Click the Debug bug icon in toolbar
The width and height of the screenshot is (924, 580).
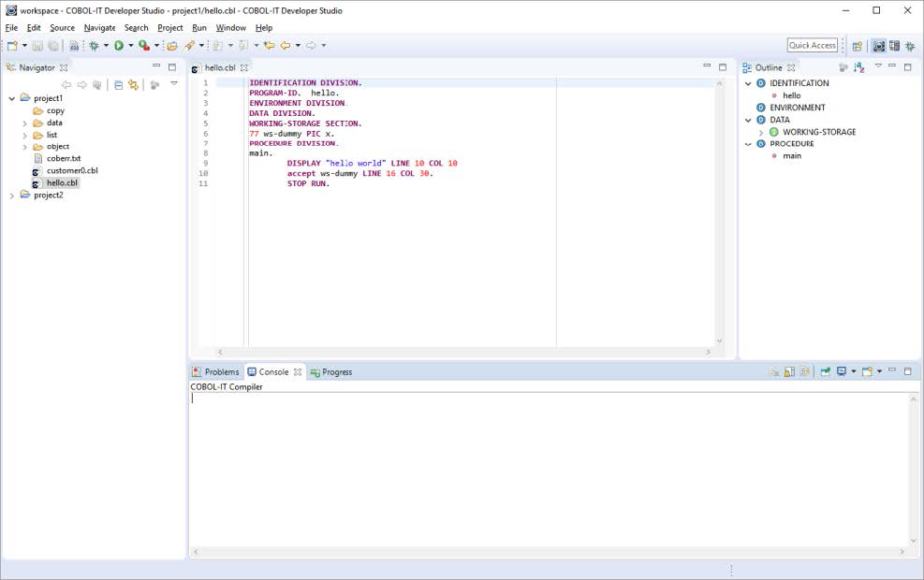[94, 45]
